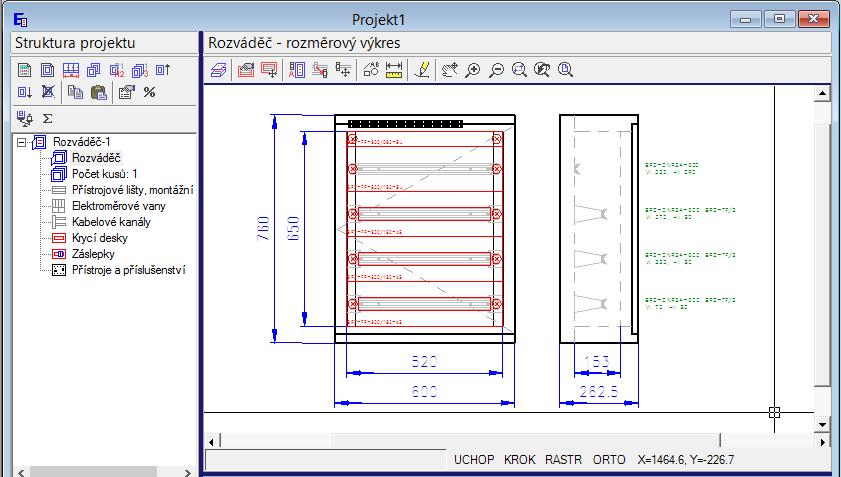Select the yellow highlighter pen tool
841x477 pixels.
(x=422, y=70)
